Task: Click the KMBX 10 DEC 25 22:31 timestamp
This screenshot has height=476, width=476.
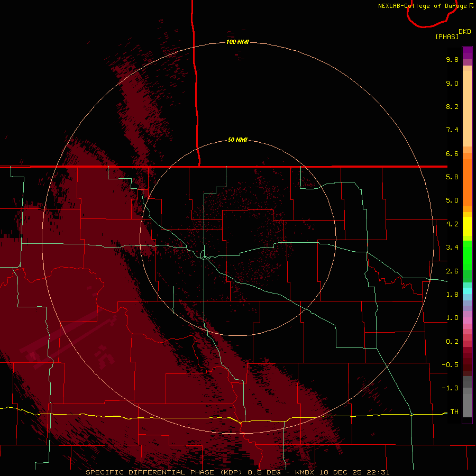Action: point(342,472)
